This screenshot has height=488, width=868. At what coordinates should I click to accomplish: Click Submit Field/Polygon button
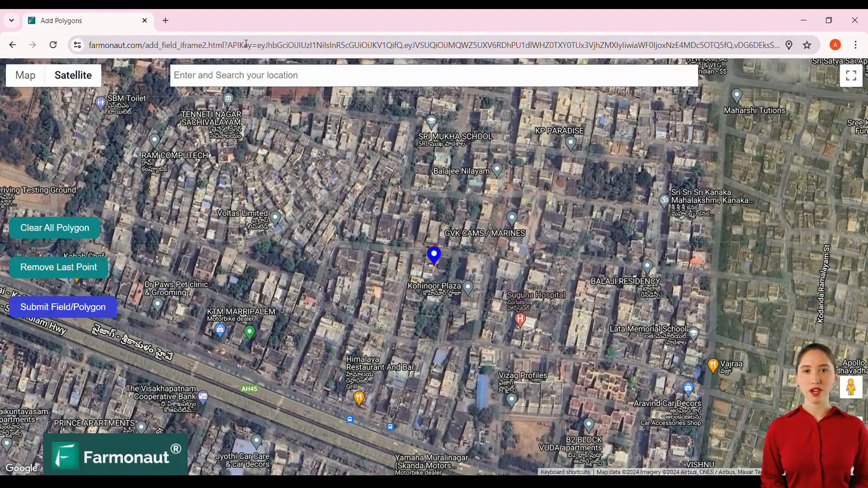pyautogui.click(x=62, y=307)
